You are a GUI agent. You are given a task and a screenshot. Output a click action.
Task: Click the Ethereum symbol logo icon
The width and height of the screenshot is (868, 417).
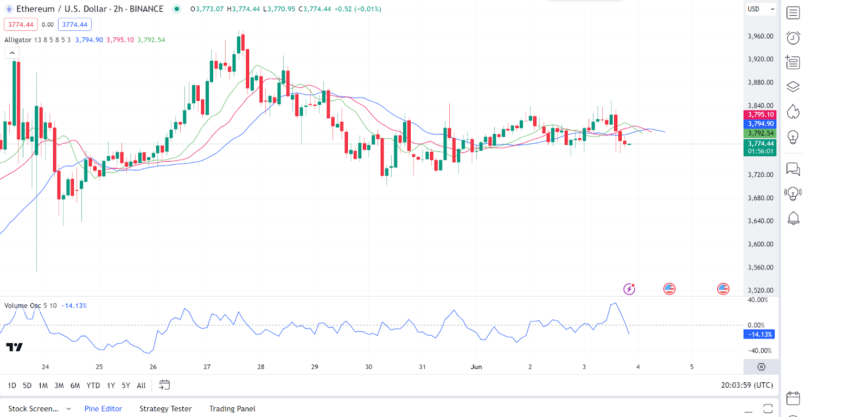point(9,9)
